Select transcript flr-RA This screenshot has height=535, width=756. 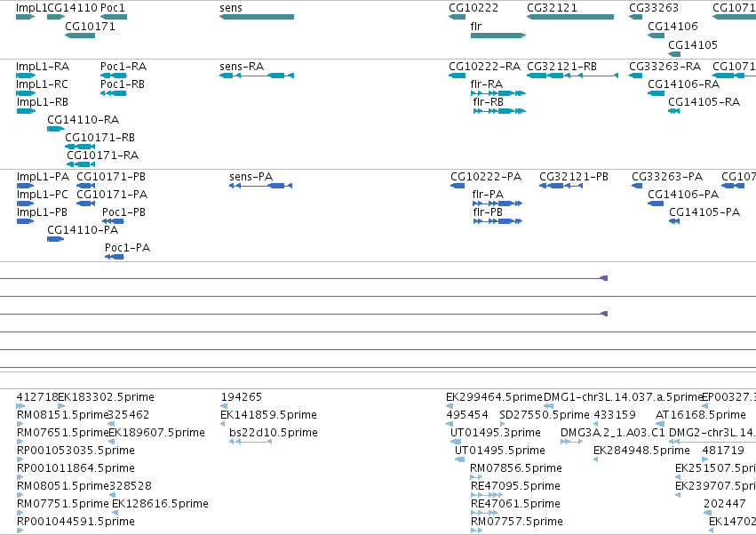point(487,84)
